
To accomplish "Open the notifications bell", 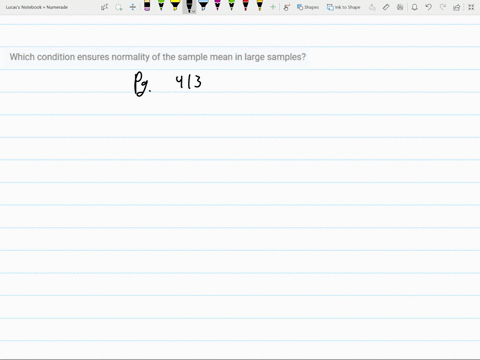I will 414,7.
